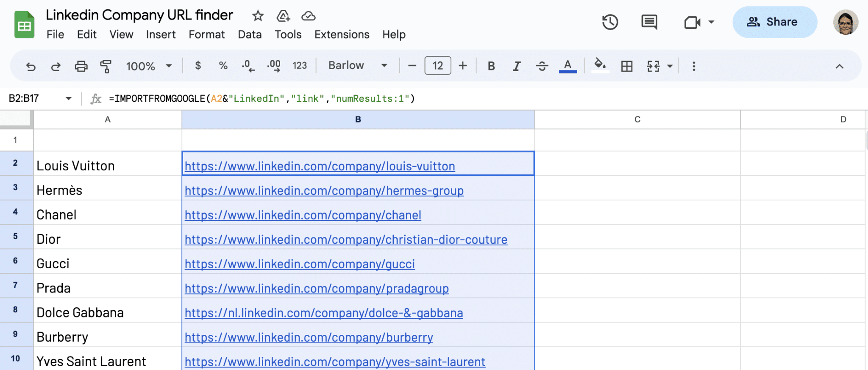Click the move to Drive folder icon
Screen dimensions: 868x370
click(x=283, y=16)
